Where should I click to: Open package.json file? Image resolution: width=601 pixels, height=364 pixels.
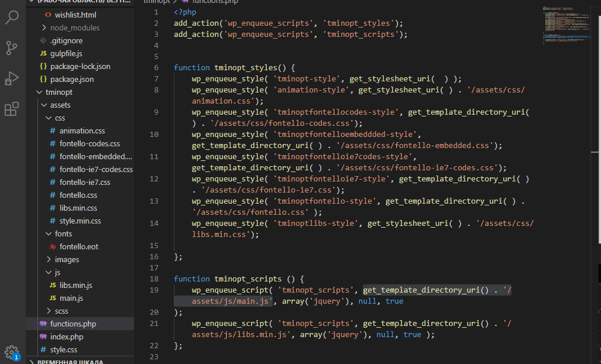[71, 80]
